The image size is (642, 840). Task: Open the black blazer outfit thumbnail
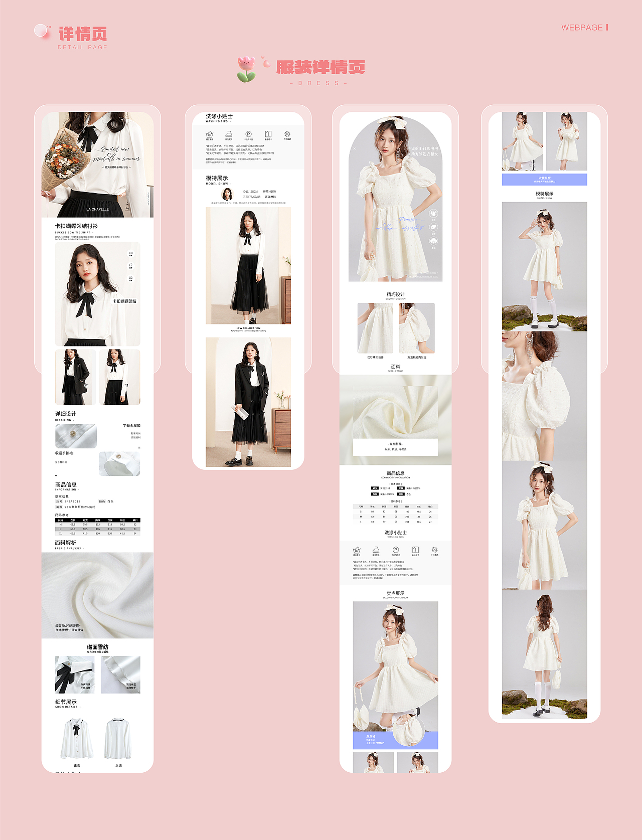75,377
